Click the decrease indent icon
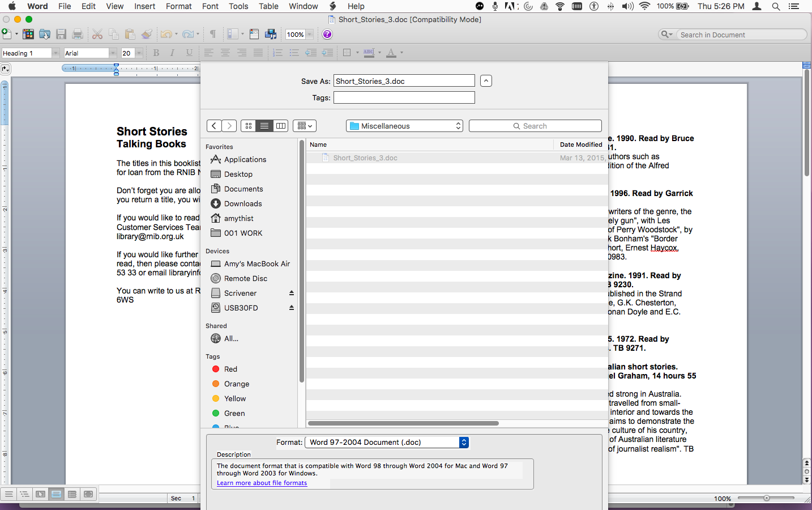Image resolution: width=812 pixels, height=510 pixels. [x=311, y=53]
